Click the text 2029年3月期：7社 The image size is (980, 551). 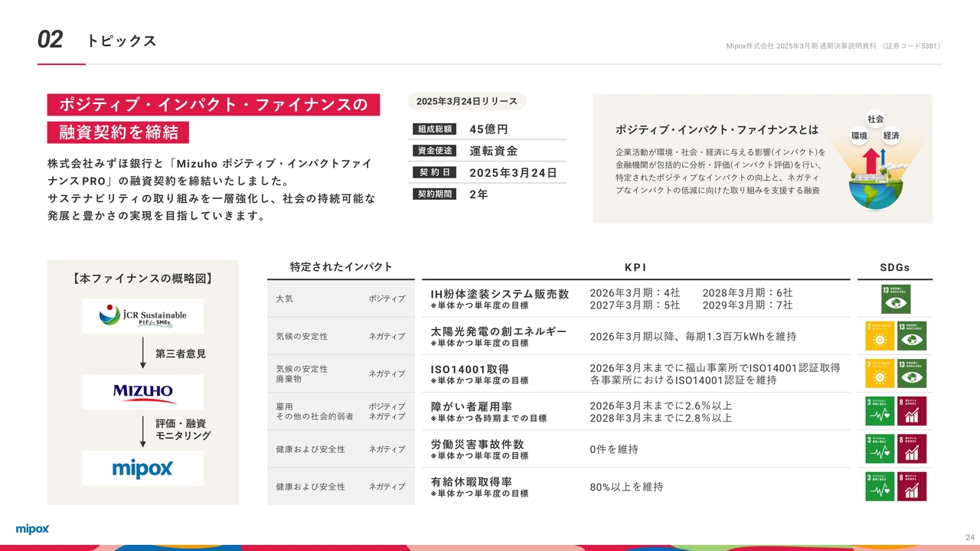click(747, 305)
